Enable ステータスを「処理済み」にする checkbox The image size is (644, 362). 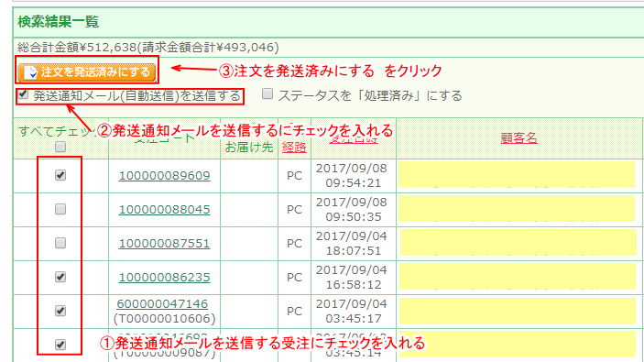[267, 94]
